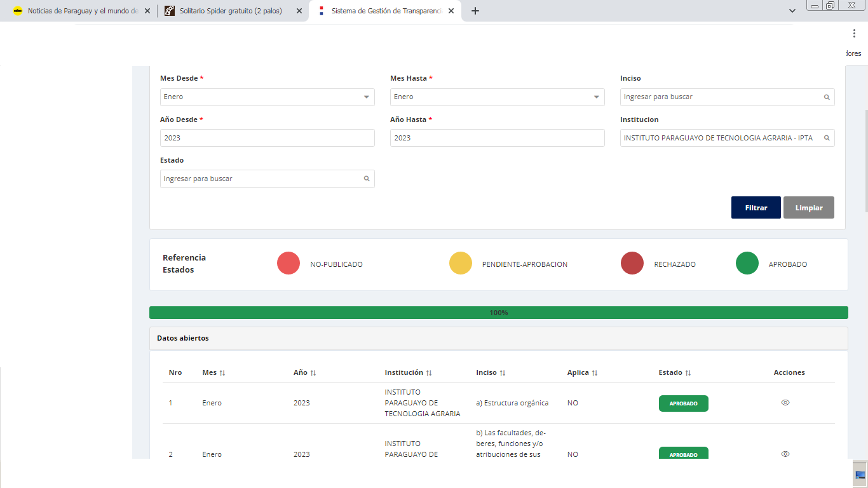Screen dimensions: 868x488
Task: Click the RECHAZADO dark red circle
Action: click(x=632, y=263)
